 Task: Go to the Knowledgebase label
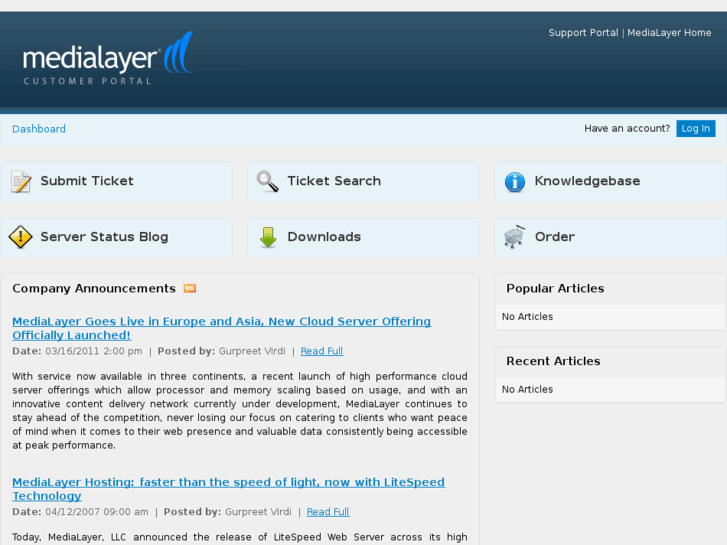click(587, 181)
